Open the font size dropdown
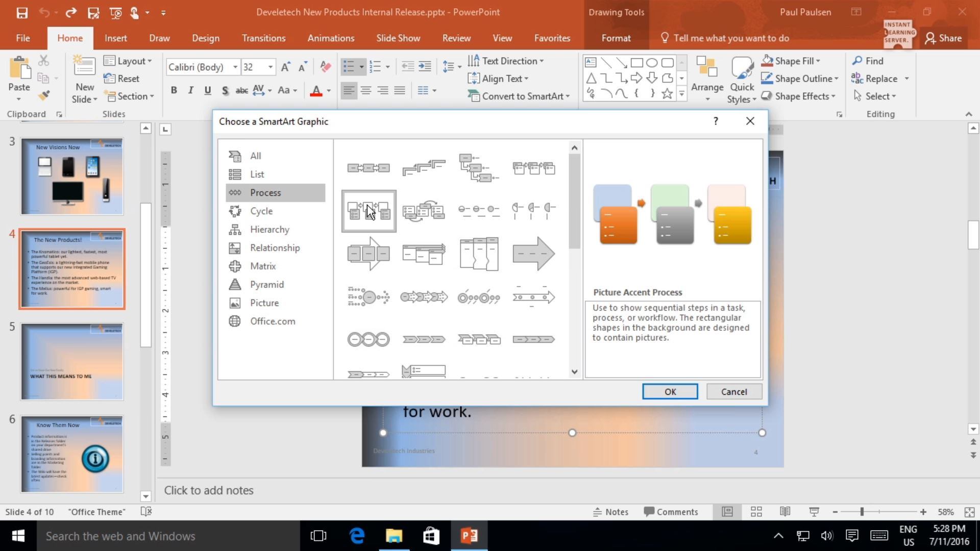The height and width of the screenshot is (551, 980). (x=269, y=67)
